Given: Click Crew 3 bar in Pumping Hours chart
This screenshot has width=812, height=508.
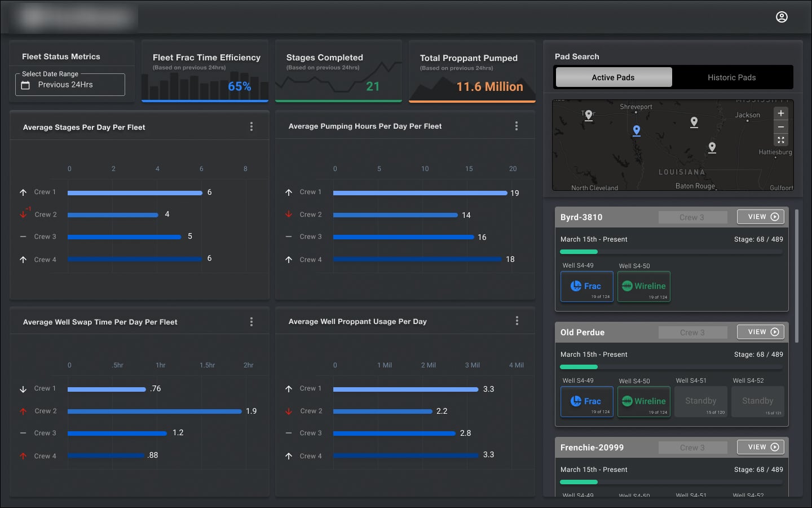Looking at the screenshot, I should pos(404,237).
